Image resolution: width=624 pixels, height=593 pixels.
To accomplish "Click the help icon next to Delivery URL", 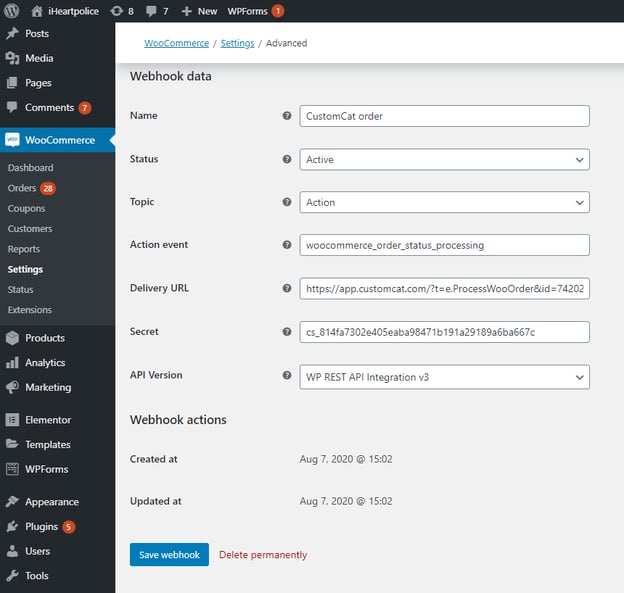I will [x=287, y=288].
